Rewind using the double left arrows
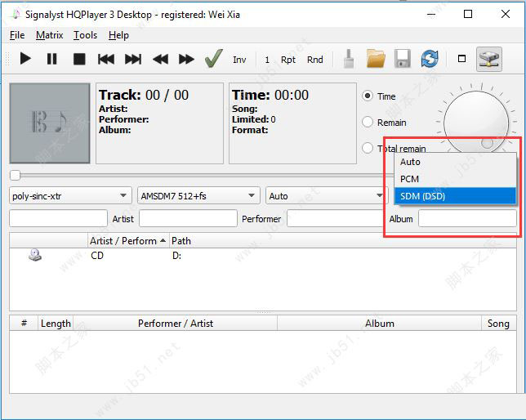Screen dimensions: 526x420 [x=160, y=60]
